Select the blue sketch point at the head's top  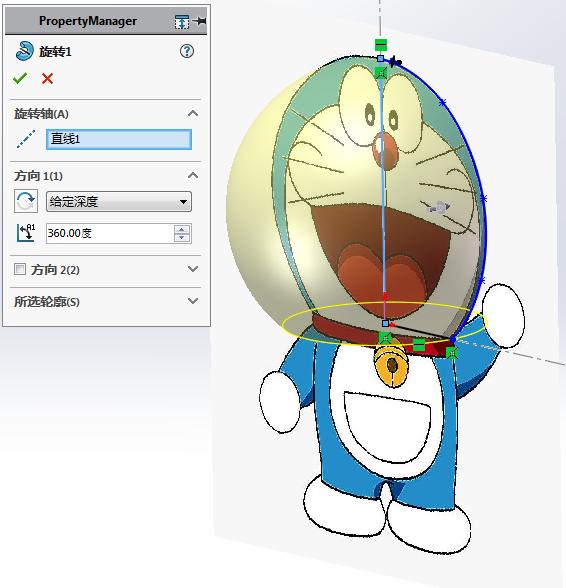[380, 58]
